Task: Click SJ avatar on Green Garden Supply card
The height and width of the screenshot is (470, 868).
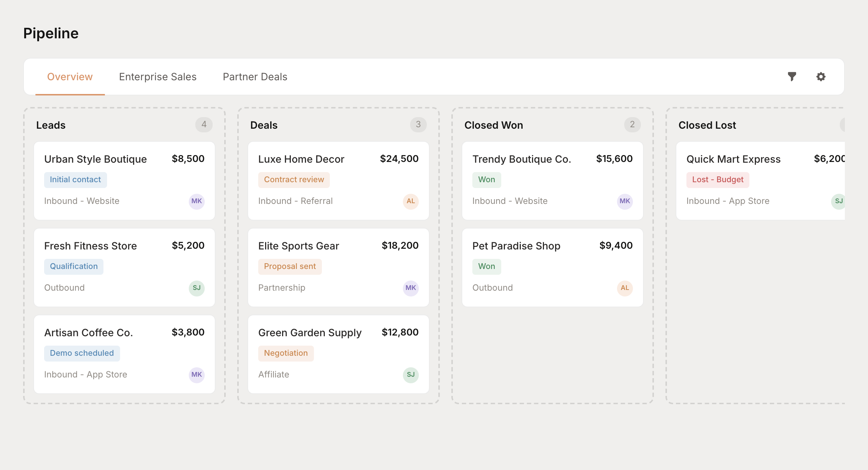Action: (x=410, y=375)
